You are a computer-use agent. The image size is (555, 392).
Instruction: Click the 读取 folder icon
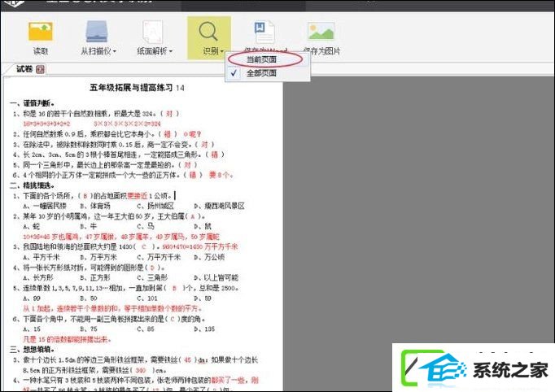pos(41,31)
